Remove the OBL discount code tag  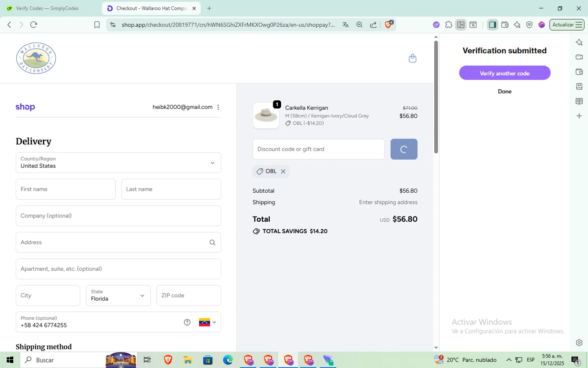(x=283, y=171)
